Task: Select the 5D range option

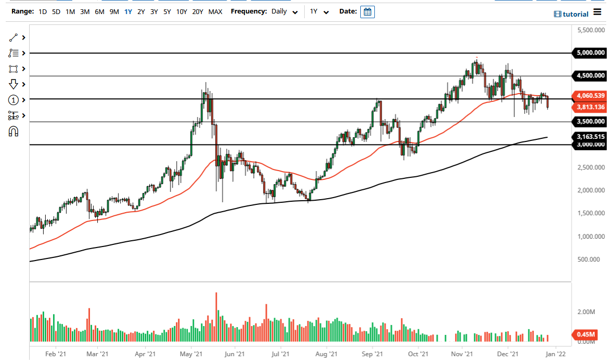Action: tap(56, 11)
